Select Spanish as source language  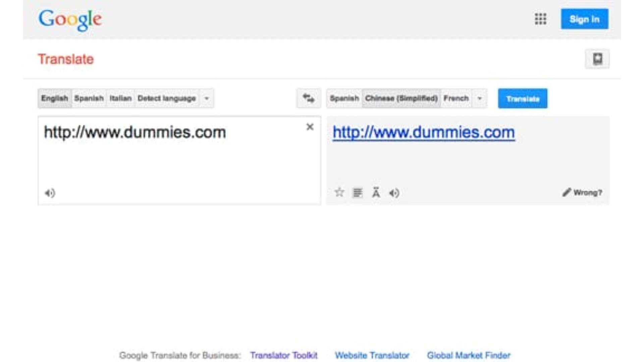pos(89,98)
